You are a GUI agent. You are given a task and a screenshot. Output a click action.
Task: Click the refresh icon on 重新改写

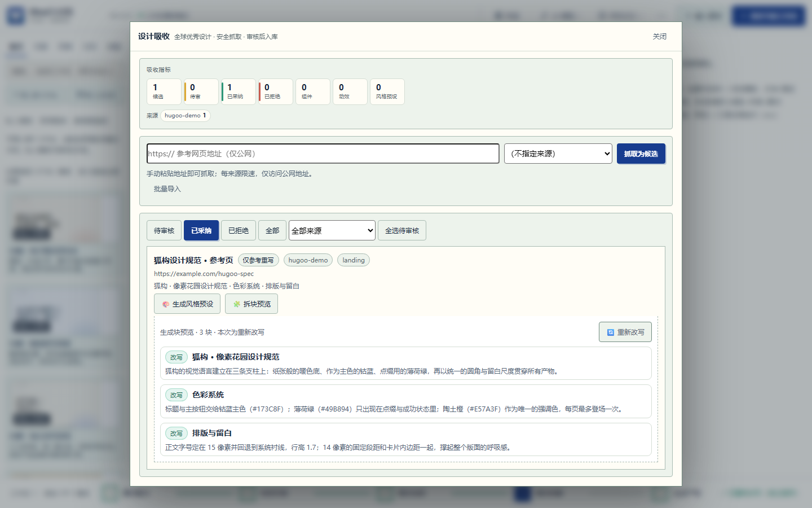tap(611, 332)
